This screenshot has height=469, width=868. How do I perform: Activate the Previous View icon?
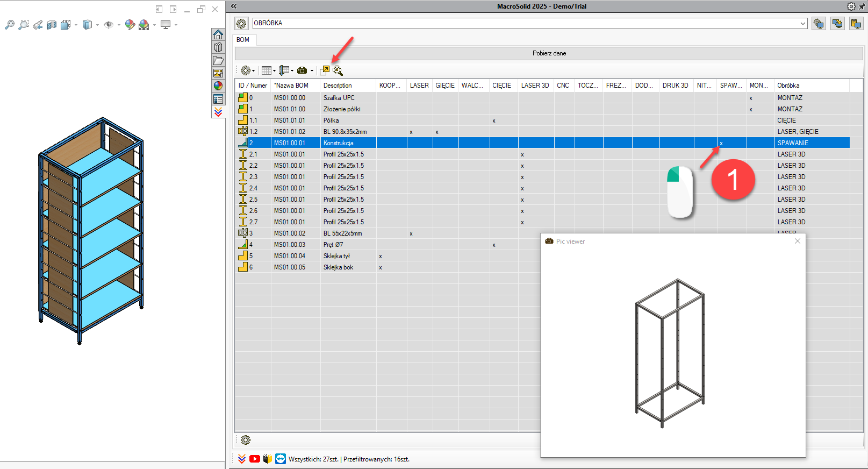[x=38, y=25]
